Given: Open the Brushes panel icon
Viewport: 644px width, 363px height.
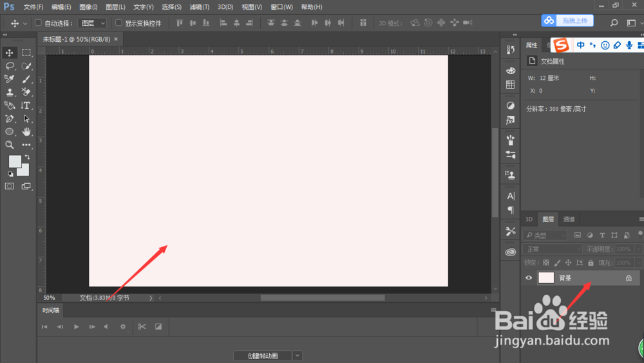Looking at the screenshot, I should coord(511,140).
